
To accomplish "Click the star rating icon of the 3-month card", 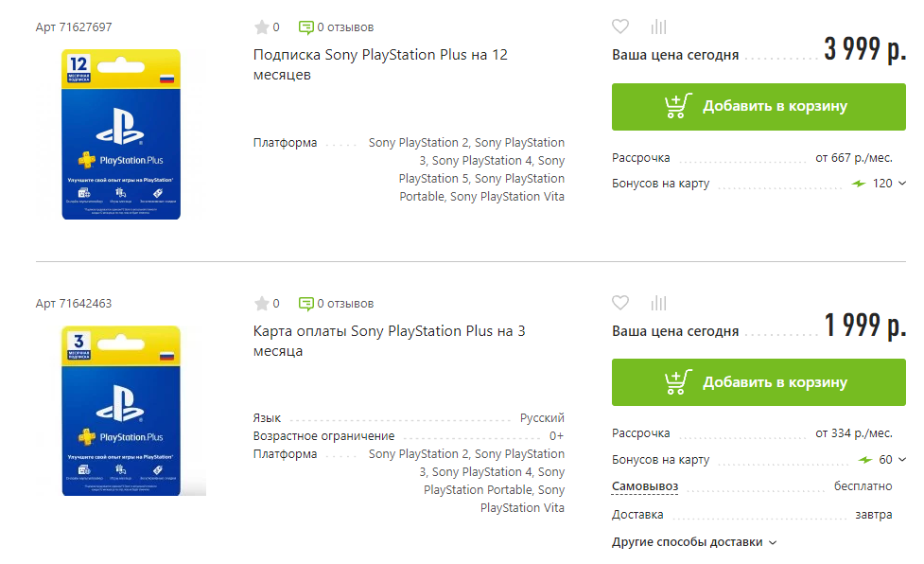I will click(x=262, y=304).
